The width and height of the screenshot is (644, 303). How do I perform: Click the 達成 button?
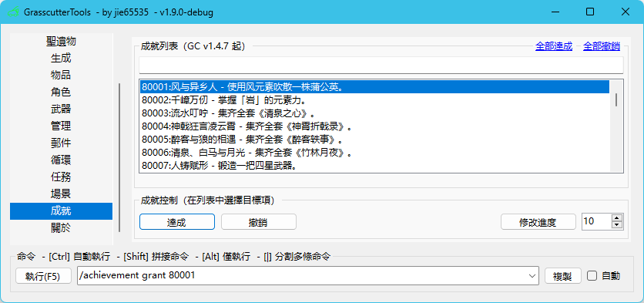(x=177, y=222)
